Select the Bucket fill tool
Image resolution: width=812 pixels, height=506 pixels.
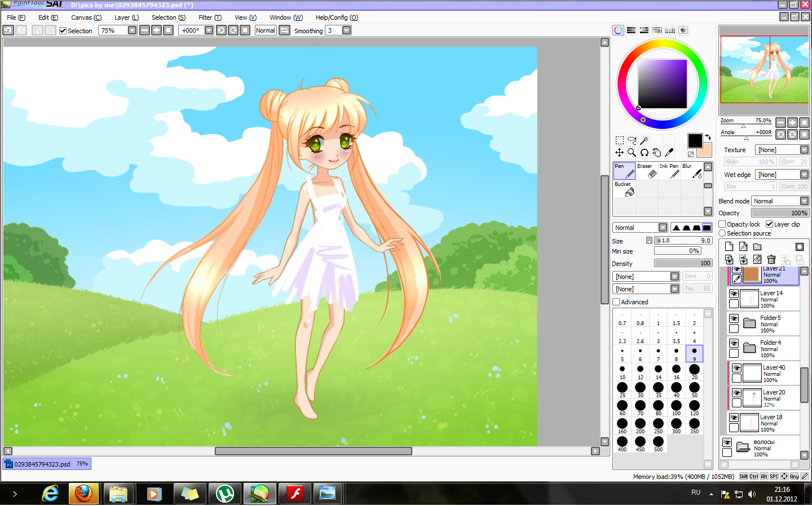624,189
